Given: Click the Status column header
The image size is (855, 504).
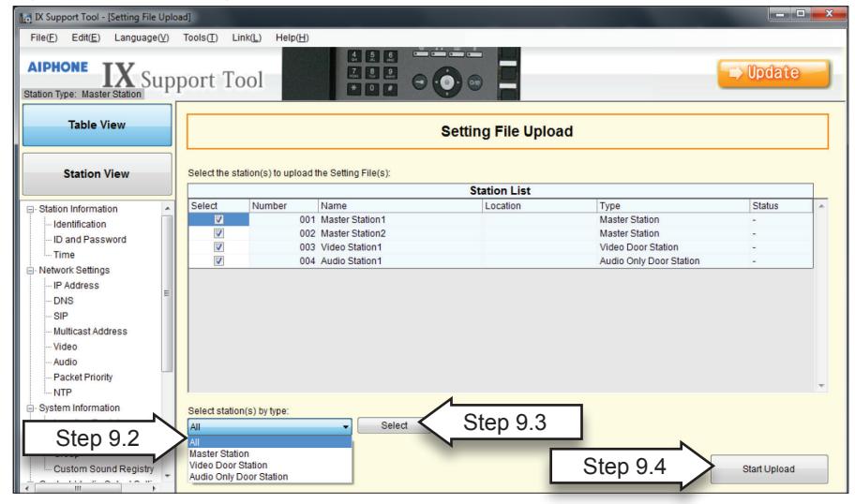Looking at the screenshot, I should click(781, 206).
